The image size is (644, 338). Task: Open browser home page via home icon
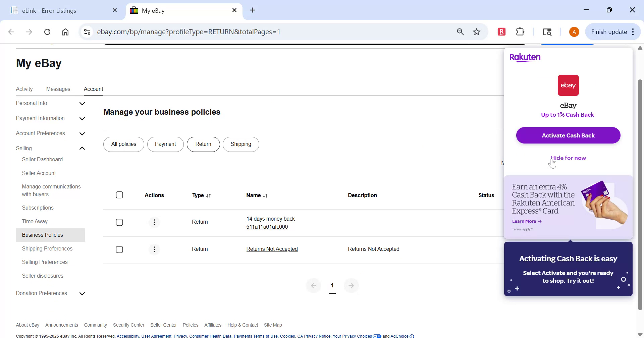(x=65, y=32)
